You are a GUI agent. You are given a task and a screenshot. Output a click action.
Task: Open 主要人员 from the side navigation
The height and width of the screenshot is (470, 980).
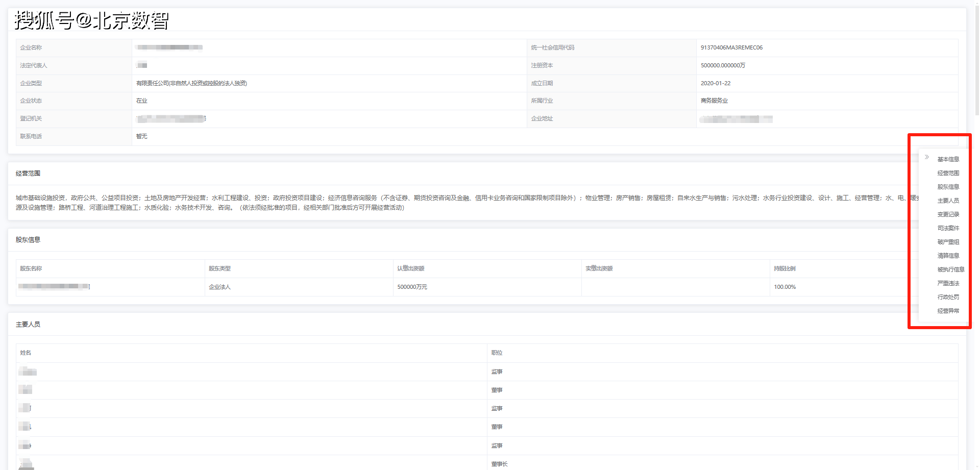948,201
